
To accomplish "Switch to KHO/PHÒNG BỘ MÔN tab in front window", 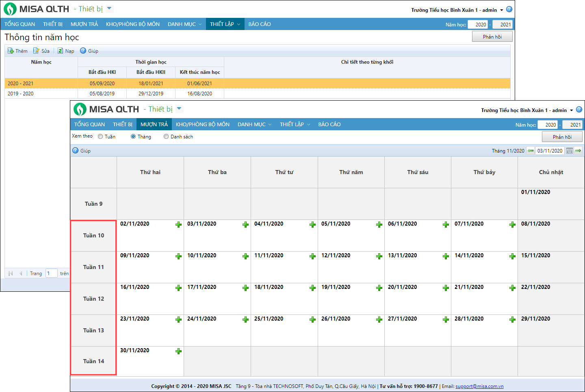I will click(202, 125).
